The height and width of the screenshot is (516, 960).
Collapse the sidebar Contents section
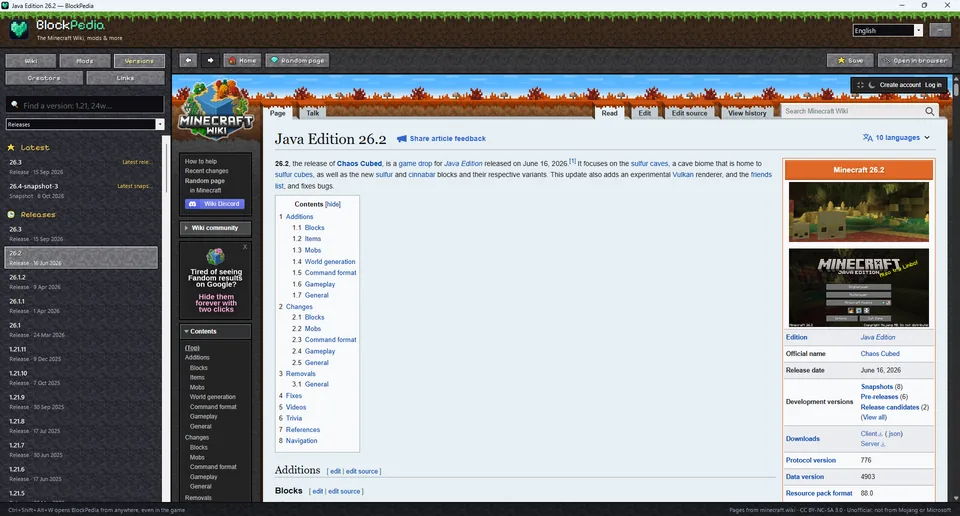tap(215, 331)
